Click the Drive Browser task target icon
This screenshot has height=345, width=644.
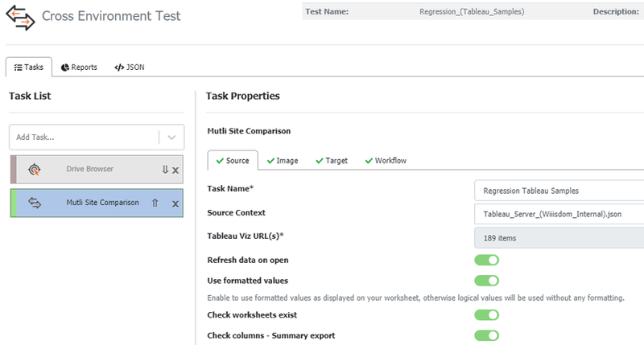35,169
